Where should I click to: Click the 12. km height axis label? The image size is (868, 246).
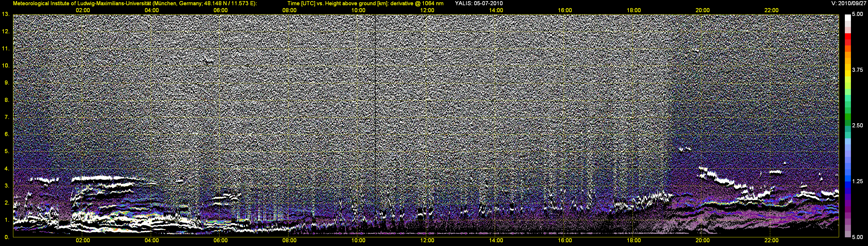pos(5,31)
